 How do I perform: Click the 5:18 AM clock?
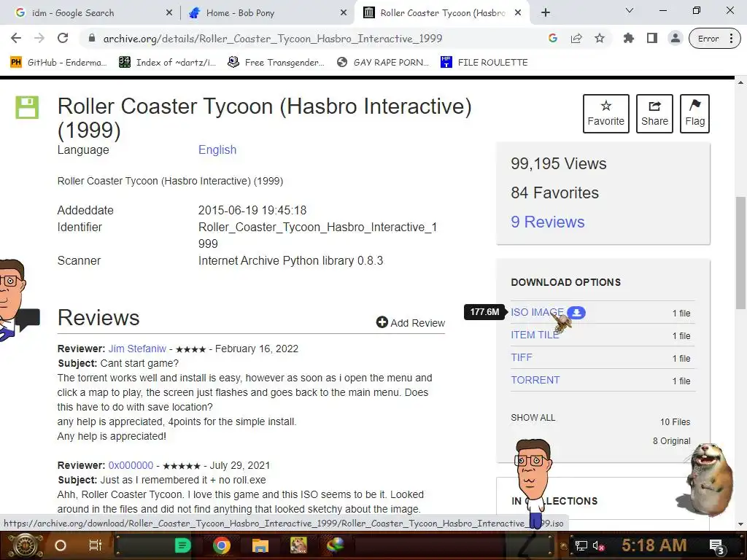pyautogui.click(x=654, y=545)
